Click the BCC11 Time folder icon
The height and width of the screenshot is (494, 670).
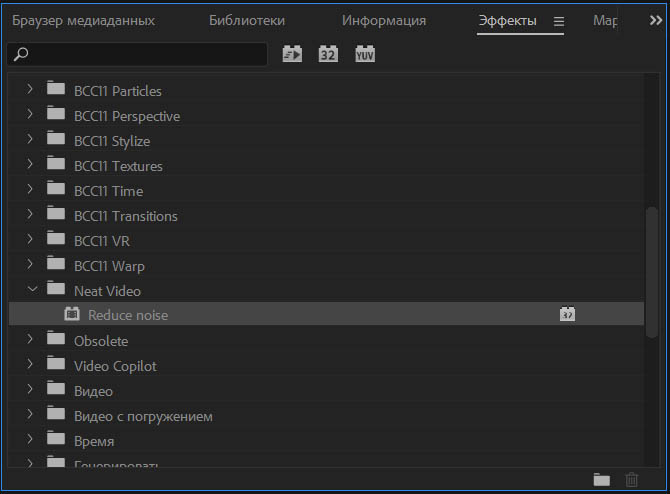tap(56, 188)
